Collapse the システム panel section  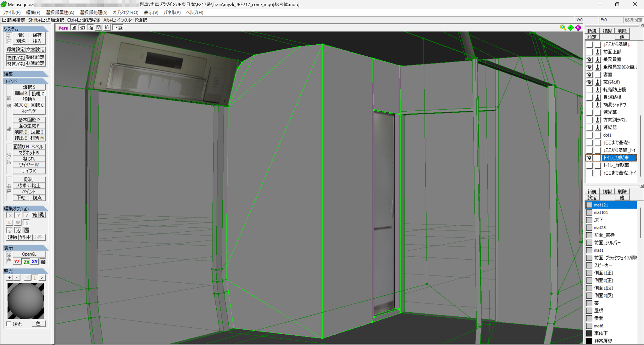coord(25,29)
